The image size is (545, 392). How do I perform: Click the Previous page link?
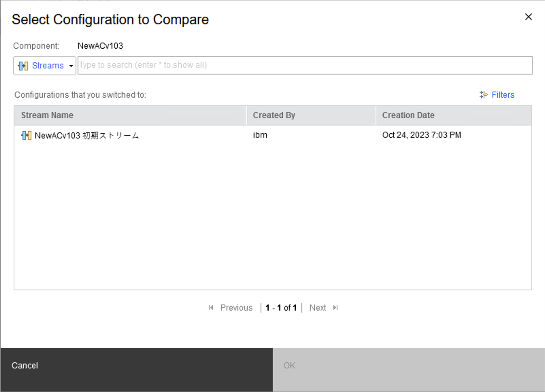tap(236, 308)
